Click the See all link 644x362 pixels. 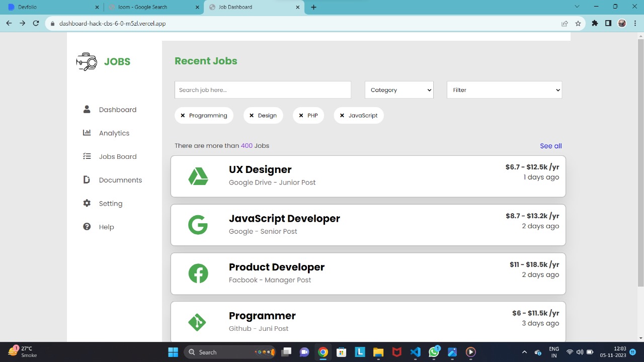click(551, 146)
